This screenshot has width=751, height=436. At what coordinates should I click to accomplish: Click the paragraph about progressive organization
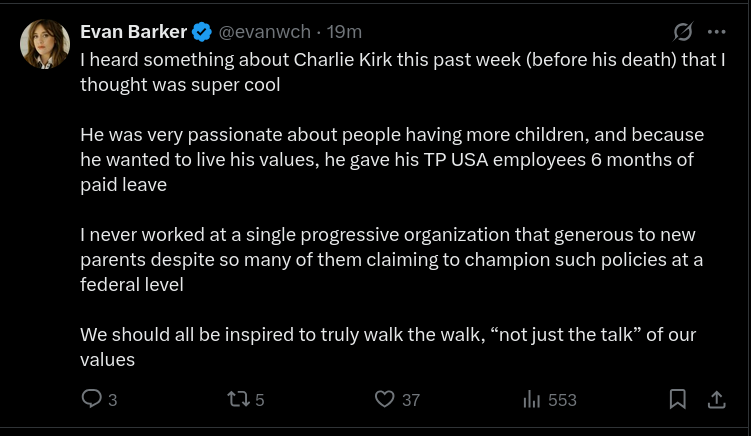[392, 259]
